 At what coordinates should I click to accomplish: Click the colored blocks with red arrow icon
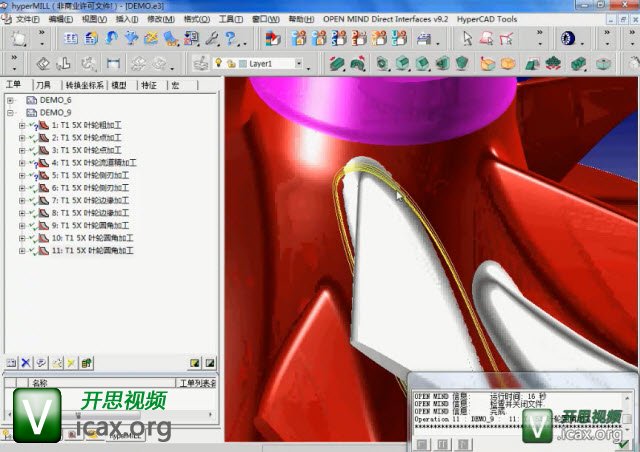[x=273, y=39]
